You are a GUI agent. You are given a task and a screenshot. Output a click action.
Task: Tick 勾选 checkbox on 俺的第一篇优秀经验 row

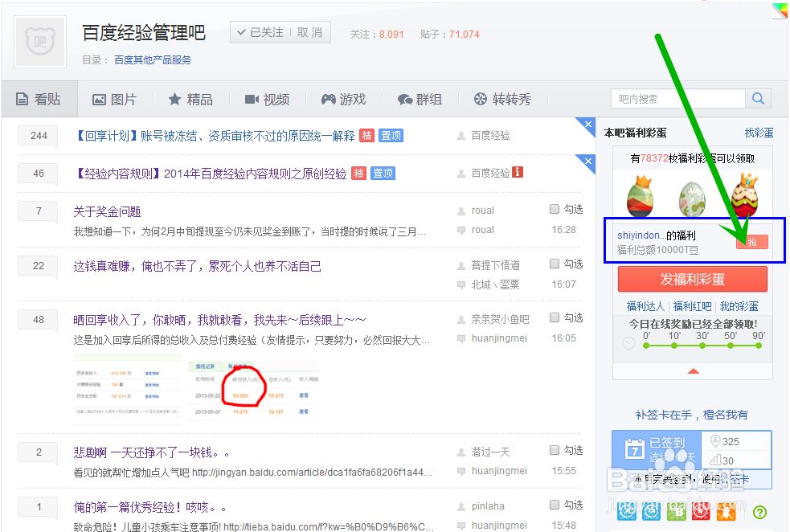555,505
